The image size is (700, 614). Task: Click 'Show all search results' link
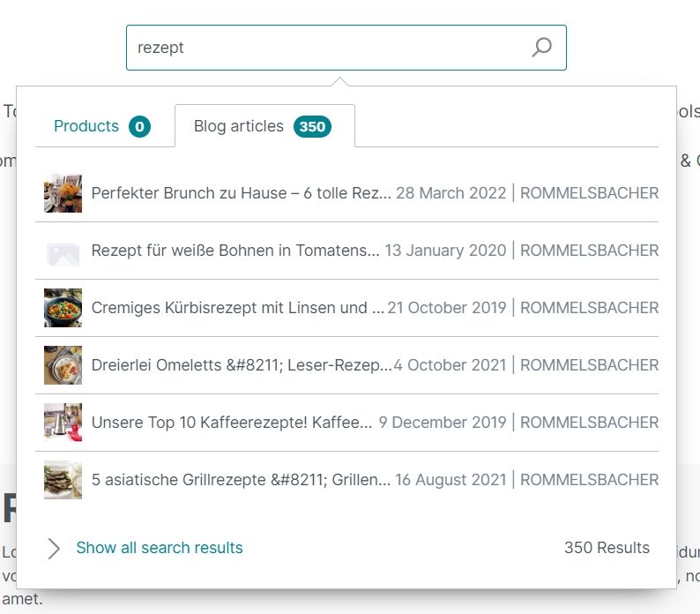[160, 548]
